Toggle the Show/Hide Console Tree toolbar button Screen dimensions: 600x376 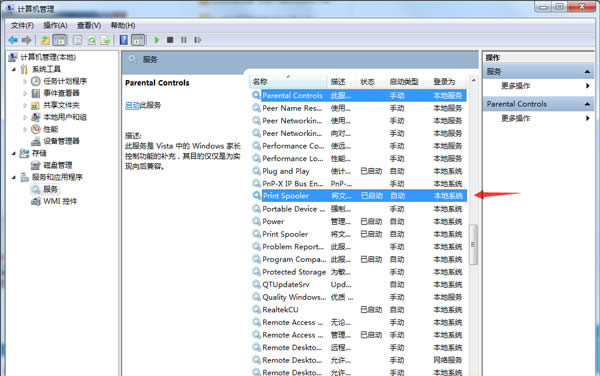pyautogui.click(x=60, y=40)
